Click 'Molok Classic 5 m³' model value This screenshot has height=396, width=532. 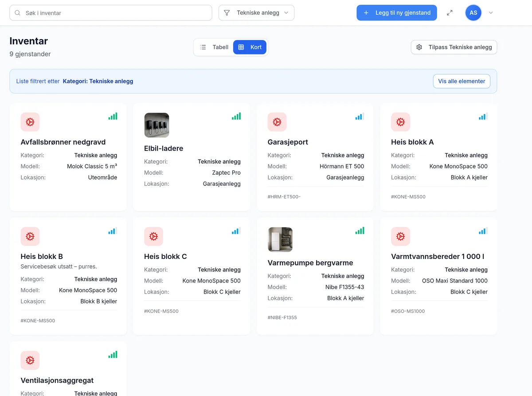(x=92, y=166)
